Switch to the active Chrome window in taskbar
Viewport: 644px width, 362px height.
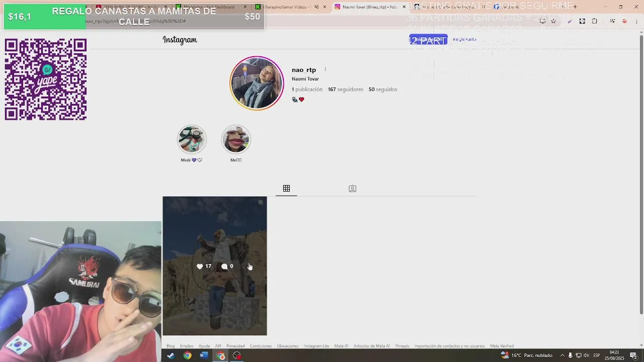point(220,355)
